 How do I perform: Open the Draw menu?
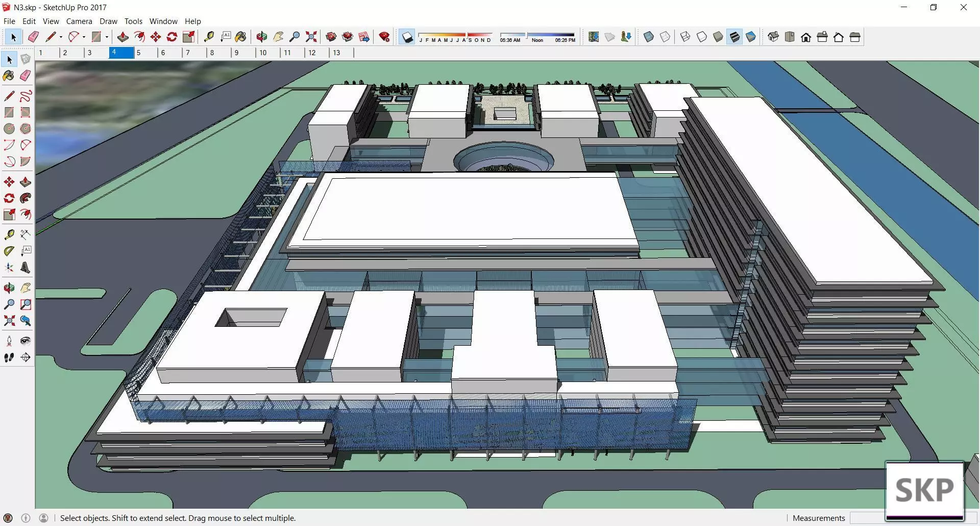click(x=108, y=21)
